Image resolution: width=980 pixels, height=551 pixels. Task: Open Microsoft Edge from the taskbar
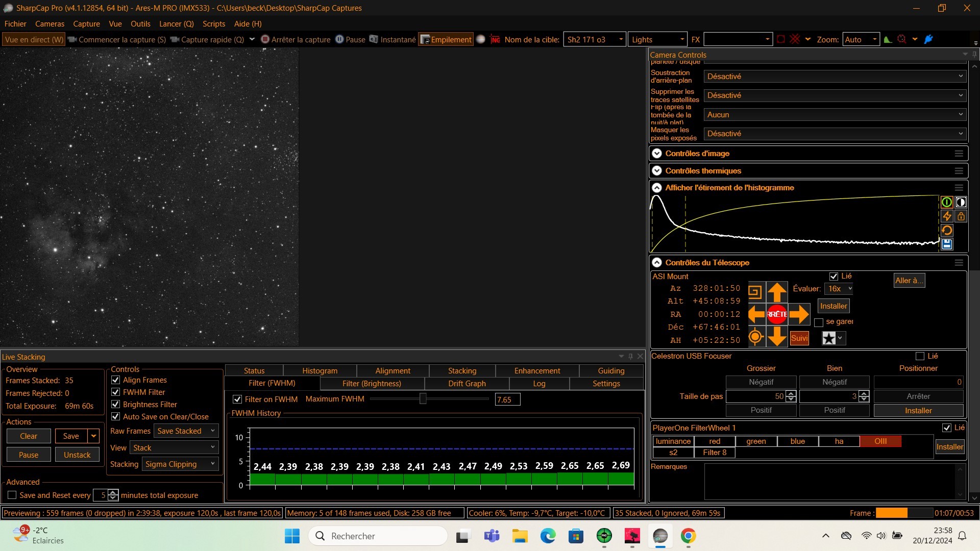click(x=548, y=536)
